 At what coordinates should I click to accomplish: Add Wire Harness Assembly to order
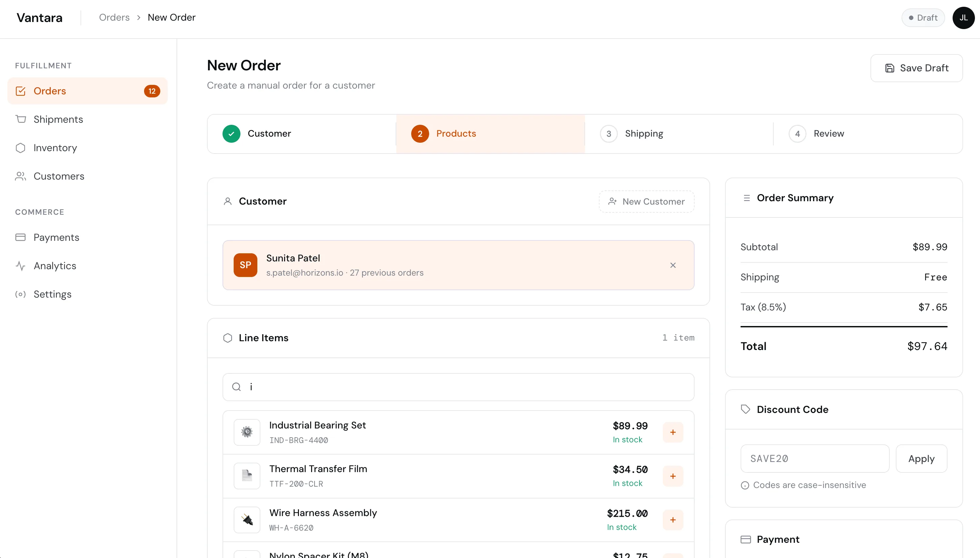click(x=673, y=520)
